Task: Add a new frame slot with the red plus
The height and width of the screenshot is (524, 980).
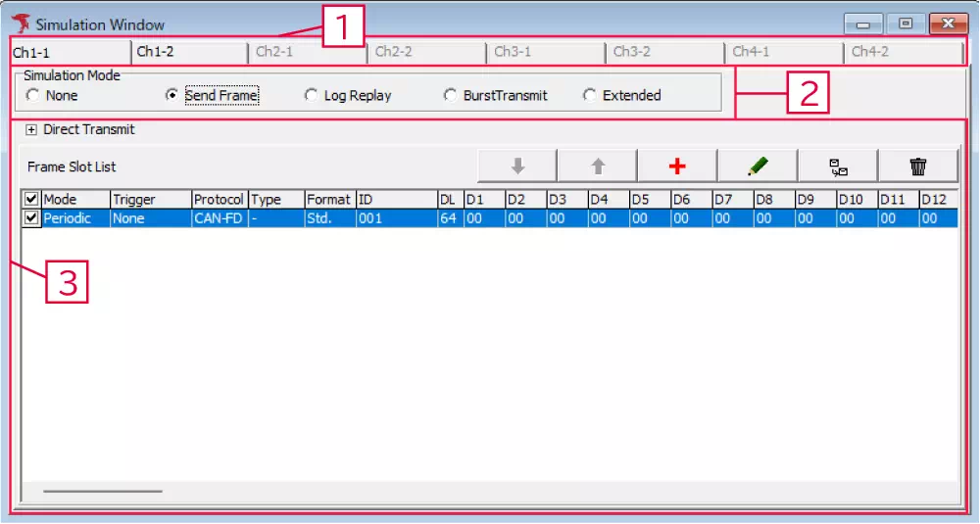Action: (x=677, y=167)
